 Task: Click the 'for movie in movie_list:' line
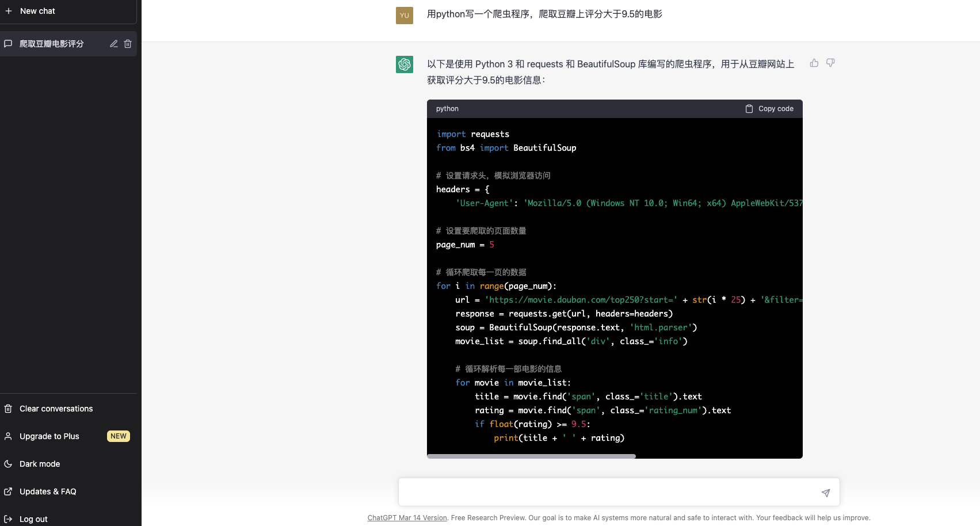(513, 383)
